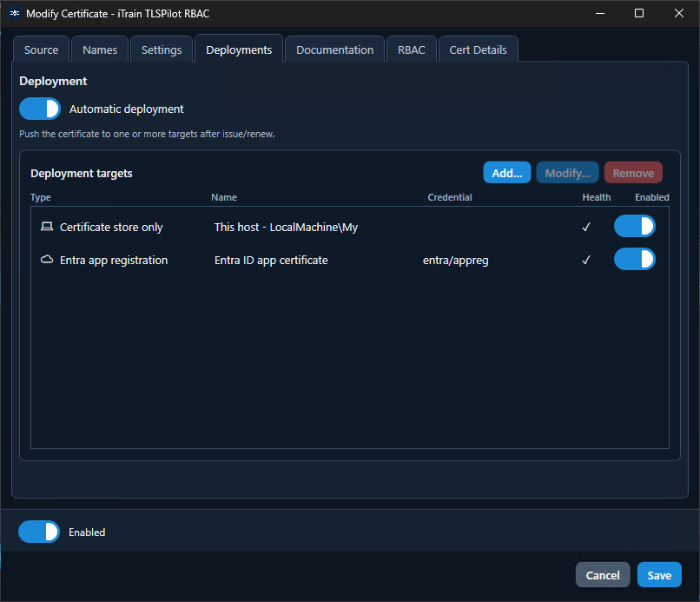Toggle Automatic deployment switch
Image resolution: width=700 pixels, height=602 pixels.
40,109
